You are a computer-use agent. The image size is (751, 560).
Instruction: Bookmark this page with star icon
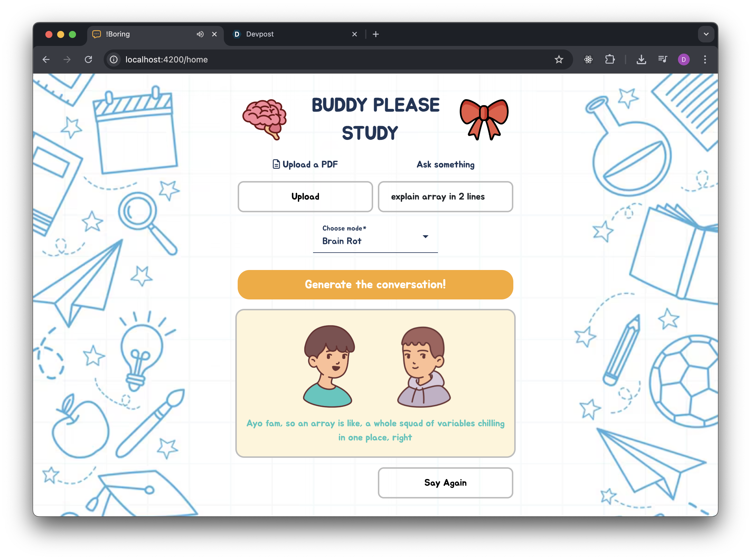coord(559,60)
